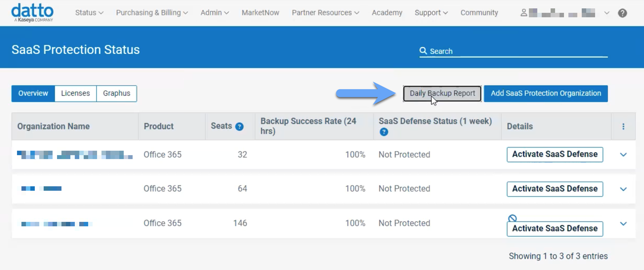Viewport: 644px width, 270px height.
Task: Open the Admin dropdown menu
Action: coord(215,13)
